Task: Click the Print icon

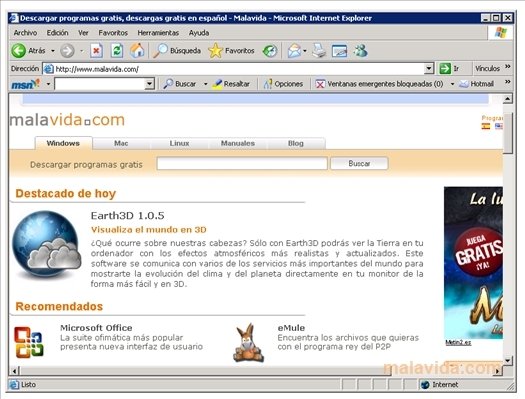Action: pyautogui.click(x=319, y=51)
